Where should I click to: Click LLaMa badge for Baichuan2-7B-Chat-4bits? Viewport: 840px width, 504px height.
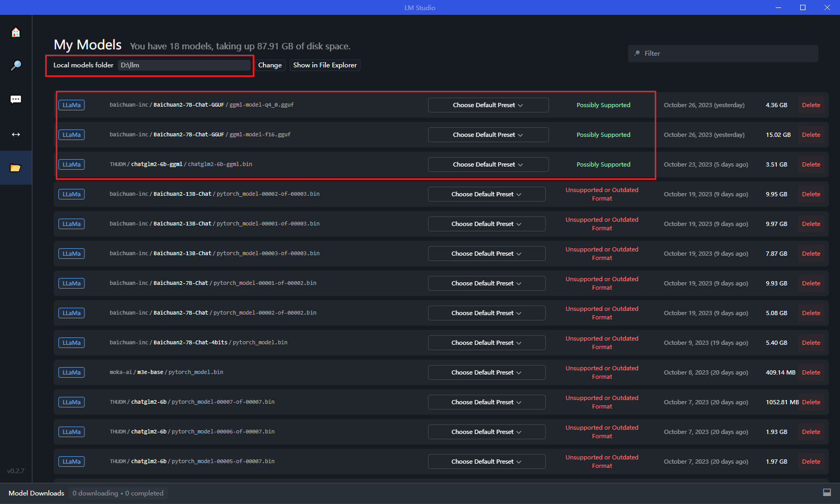[72, 343]
